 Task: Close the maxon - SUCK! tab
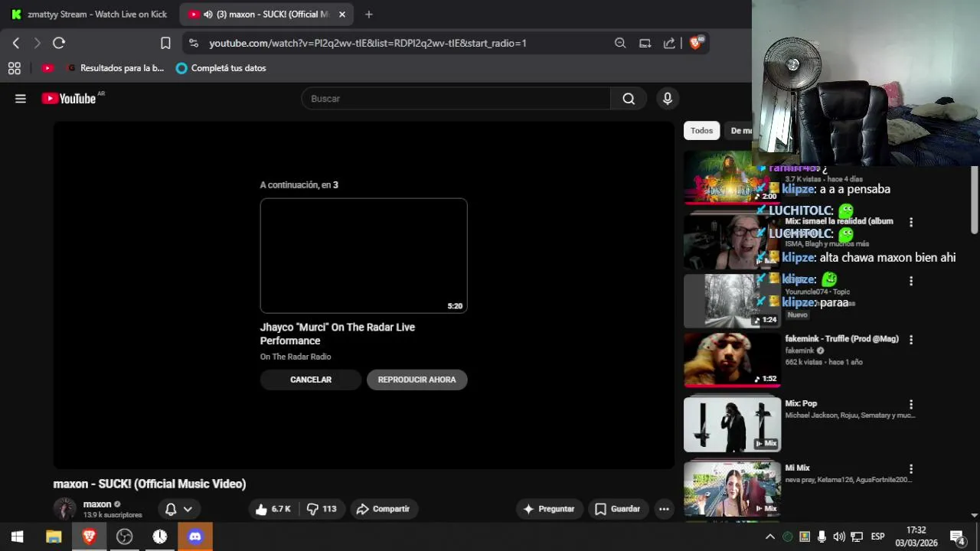[x=342, y=15]
